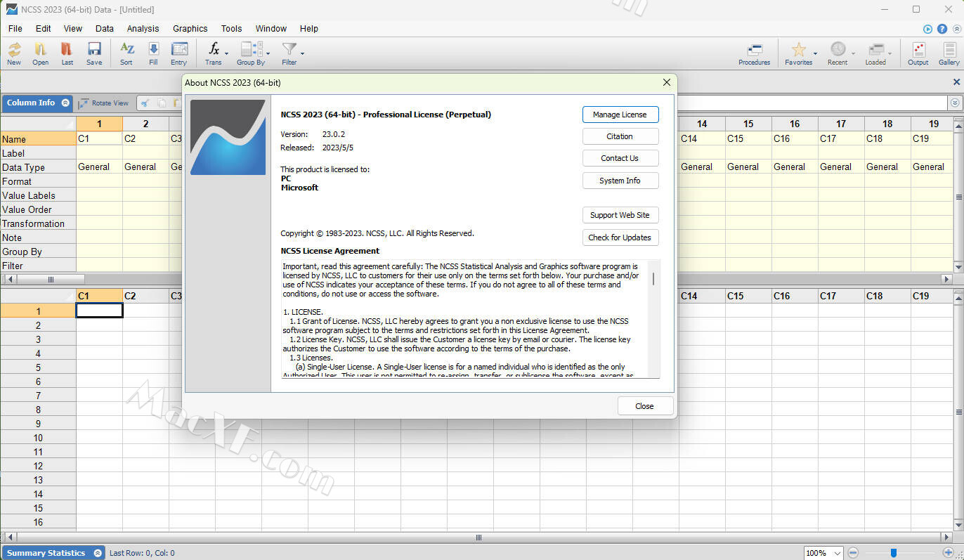Open the Window menu

(x=271, y=29)
